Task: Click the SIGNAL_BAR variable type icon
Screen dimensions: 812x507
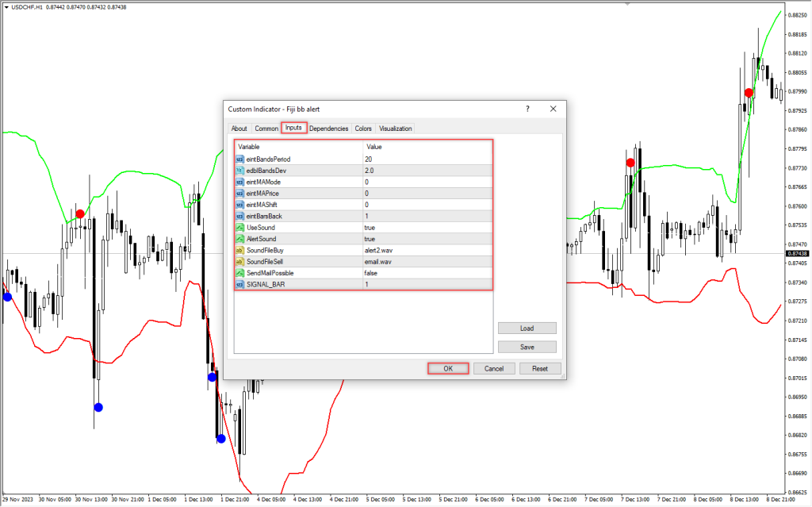Action: (239, 285)
